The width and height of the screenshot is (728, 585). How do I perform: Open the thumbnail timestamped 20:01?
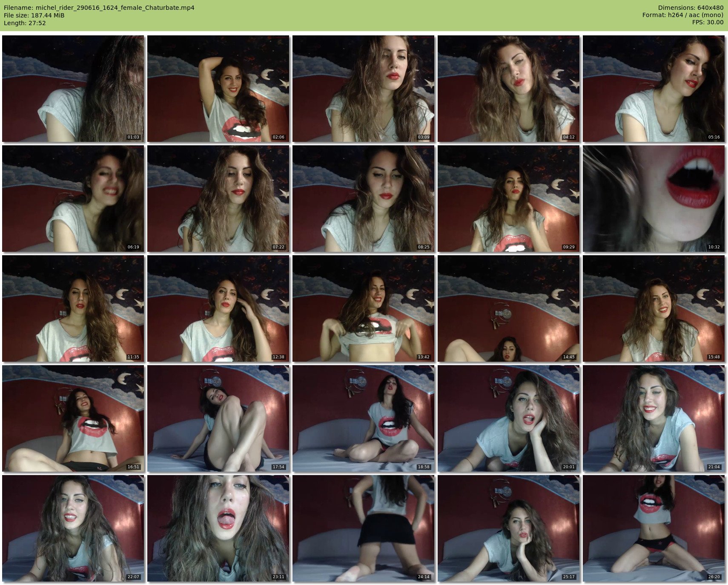click(x=509, y=418)
